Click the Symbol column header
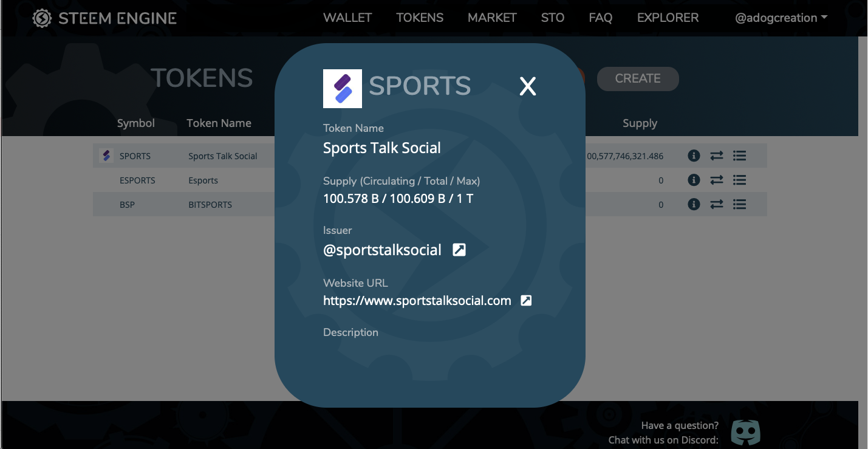 pyautogui.click(x=136, y=123)
